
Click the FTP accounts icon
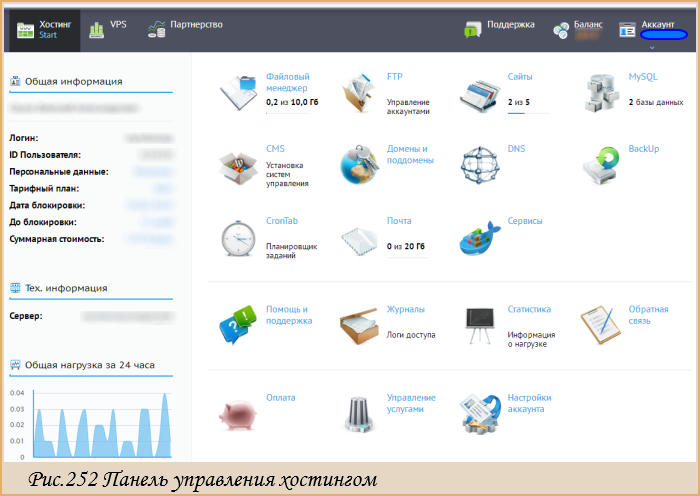pos(358,93)
